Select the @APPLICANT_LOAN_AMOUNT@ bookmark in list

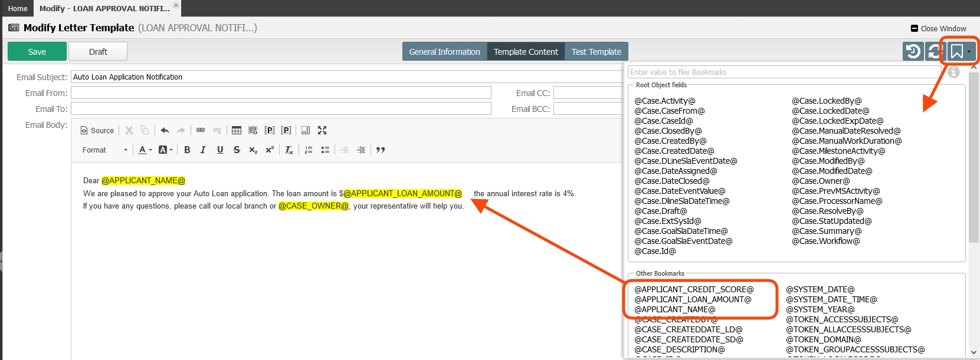(693, 299)
